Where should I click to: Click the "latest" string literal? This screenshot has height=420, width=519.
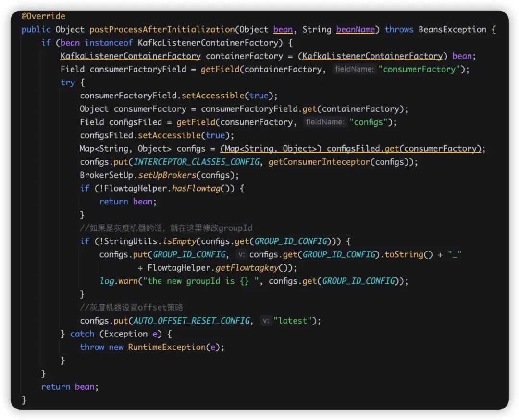293,321
